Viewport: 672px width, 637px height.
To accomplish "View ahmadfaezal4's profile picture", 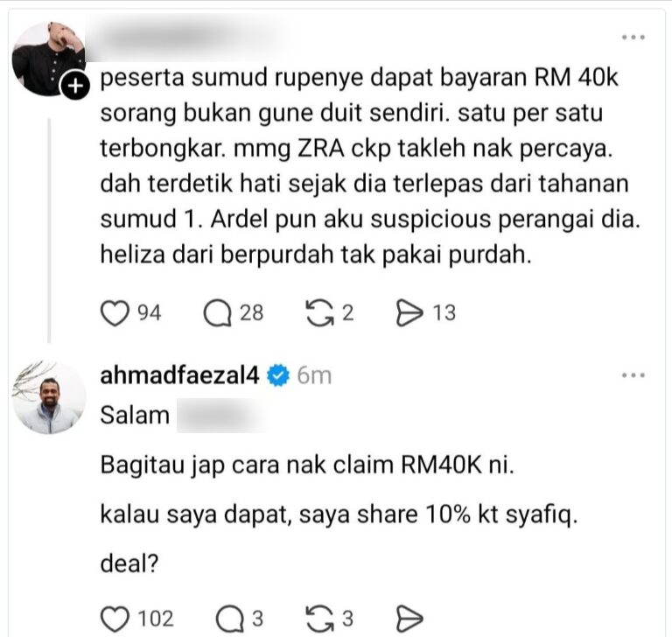I will point(49,396).
